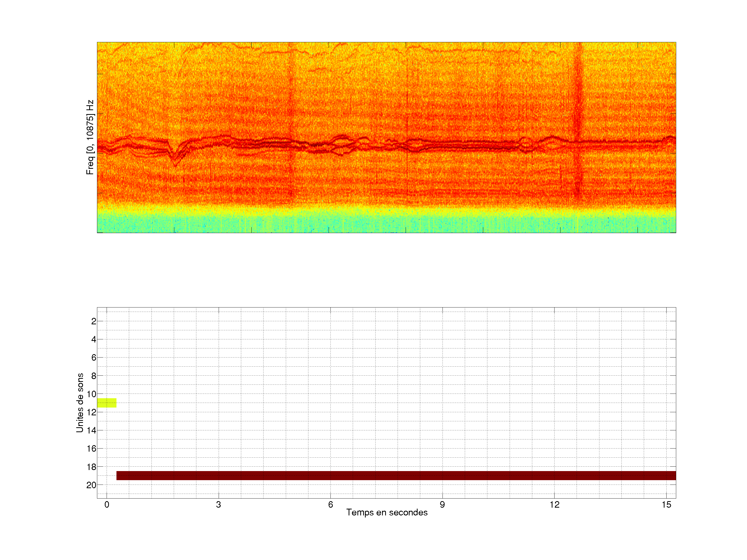747x560 pixels.
Task: Click the 'Unites de sons' axis label
Action: click(x=80, y=403)
